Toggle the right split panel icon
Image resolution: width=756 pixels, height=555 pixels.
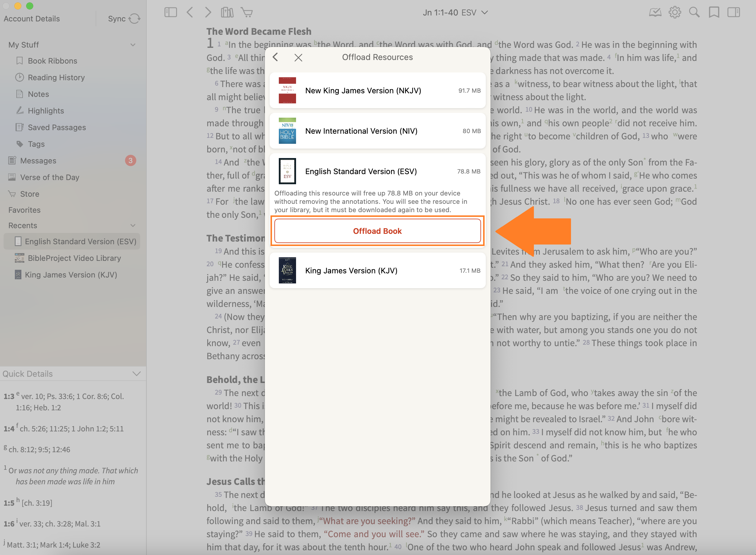coord(733,12)
